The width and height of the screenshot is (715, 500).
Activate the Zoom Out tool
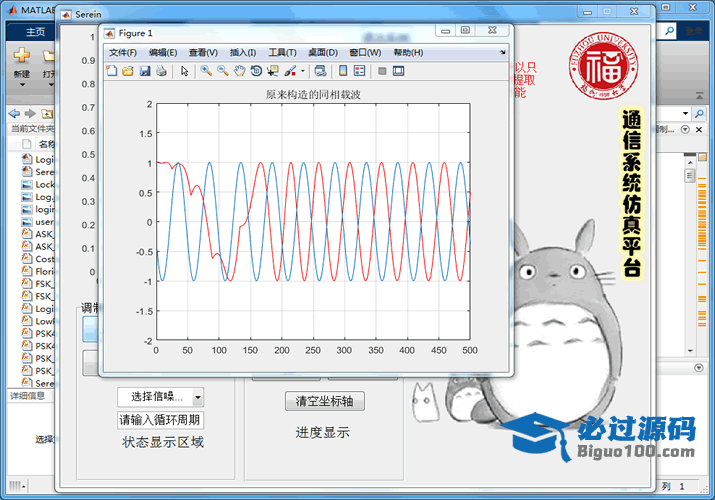(x=223, y=71)
